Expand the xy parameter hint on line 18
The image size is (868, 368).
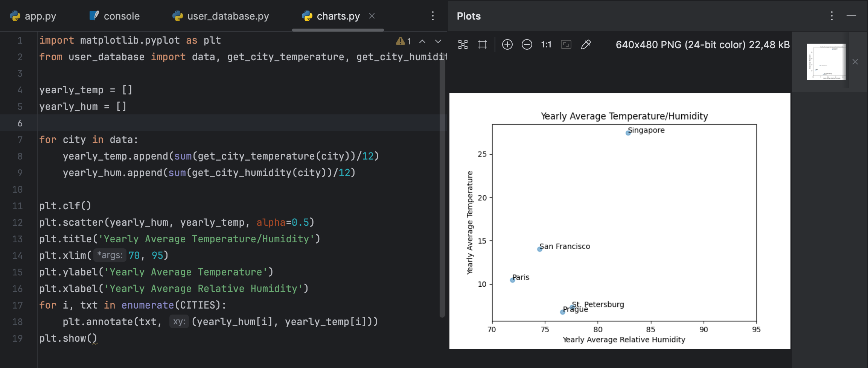179,321
